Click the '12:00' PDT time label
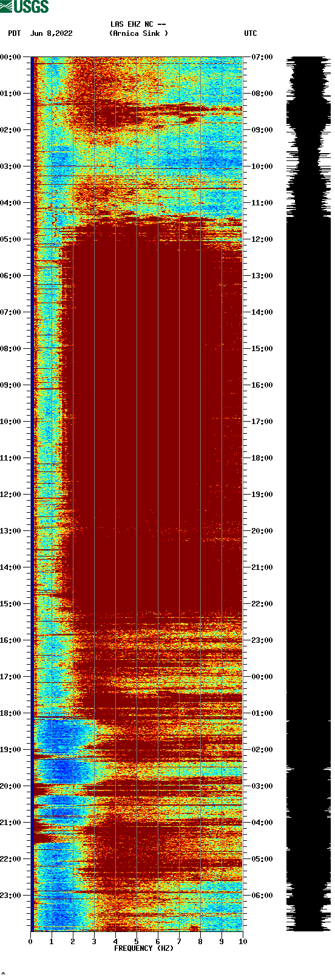The width and height of the screenshot is (335, 980). [10, 495]
